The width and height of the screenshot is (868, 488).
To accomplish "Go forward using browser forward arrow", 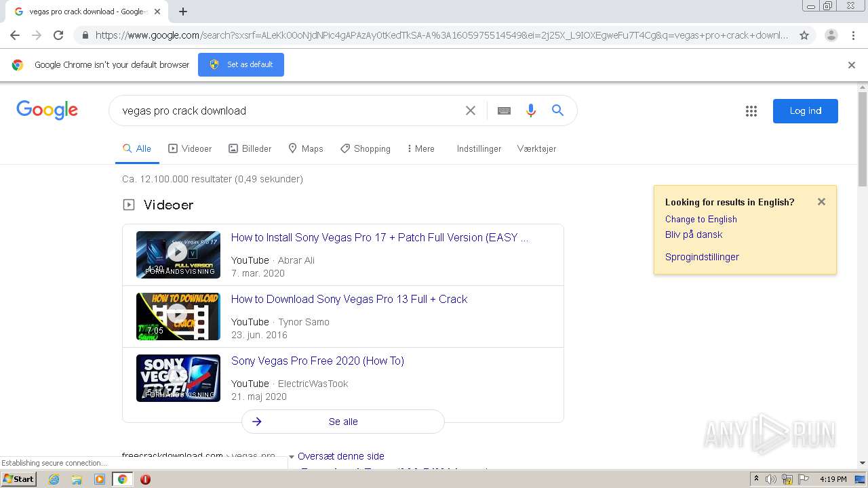I will pos(37,35).
